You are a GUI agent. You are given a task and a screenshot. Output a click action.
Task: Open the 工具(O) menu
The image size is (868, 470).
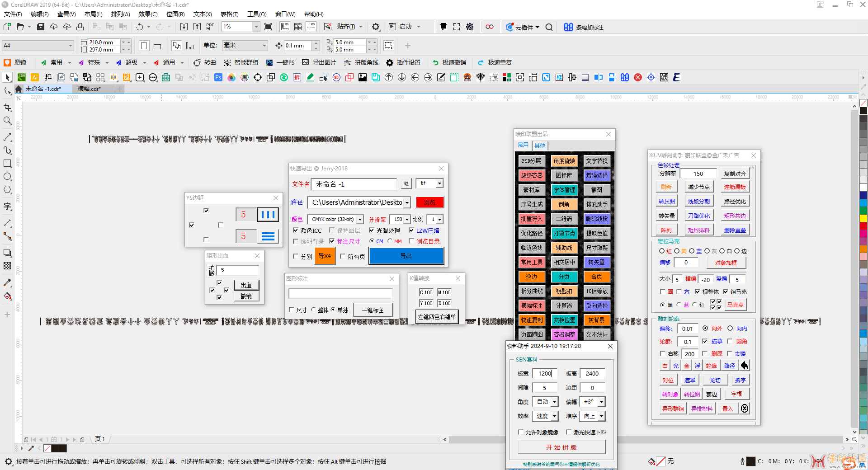click(x=257, y=14)
